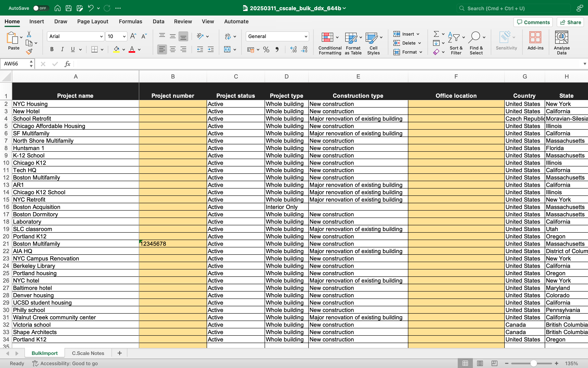
Task: Apply the red font color
Action: (x=132, y=49)
